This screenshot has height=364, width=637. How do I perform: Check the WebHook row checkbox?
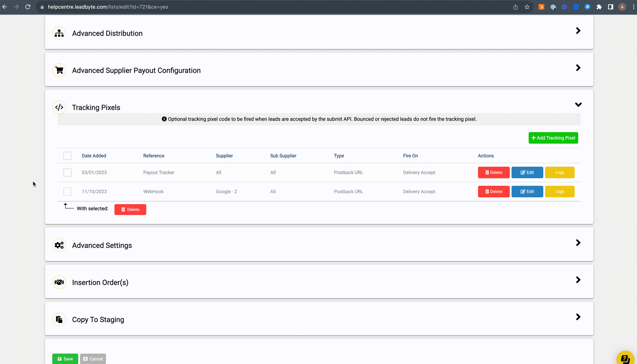(x=67, y=192)
